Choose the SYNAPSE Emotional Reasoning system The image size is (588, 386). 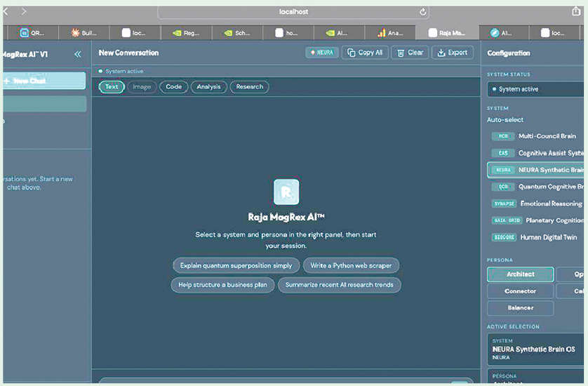[537, 204]
